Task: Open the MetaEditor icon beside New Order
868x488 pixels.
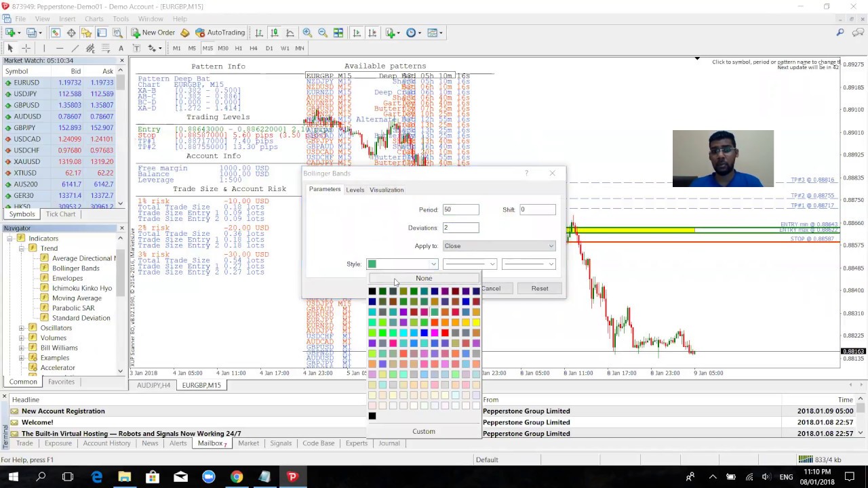Action: pos(184,33)
